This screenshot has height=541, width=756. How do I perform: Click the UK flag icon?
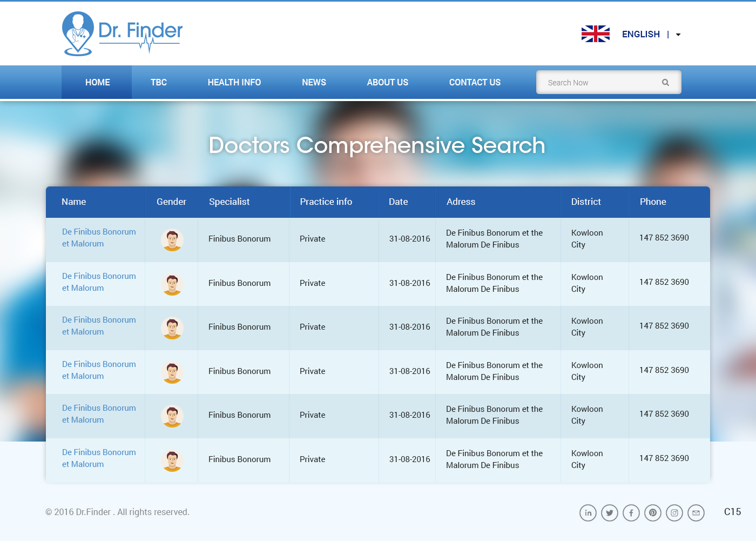click(x=595, y=34)
